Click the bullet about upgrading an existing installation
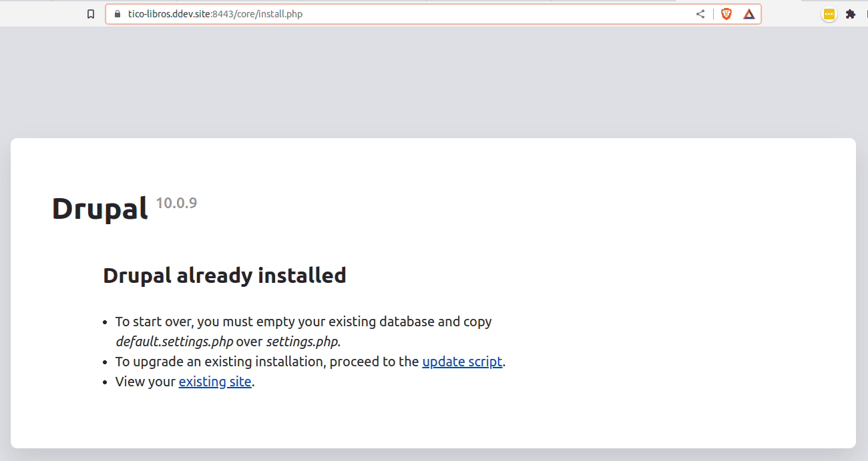This screenshot has width=868, height=461. [267, 361]
